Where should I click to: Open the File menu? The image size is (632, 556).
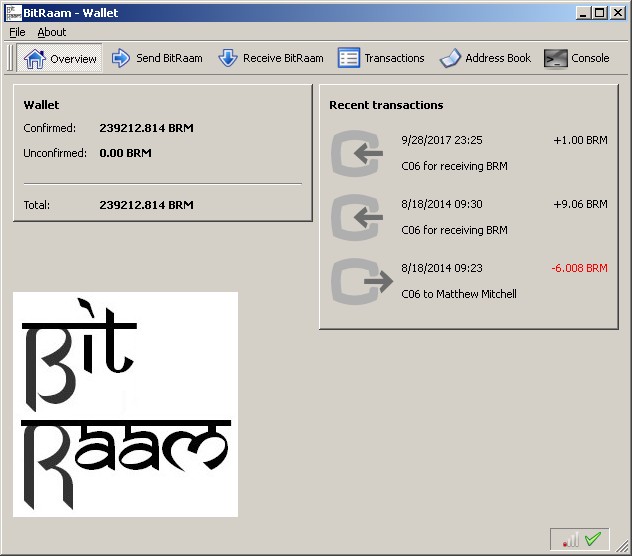(x=17, y=32)
